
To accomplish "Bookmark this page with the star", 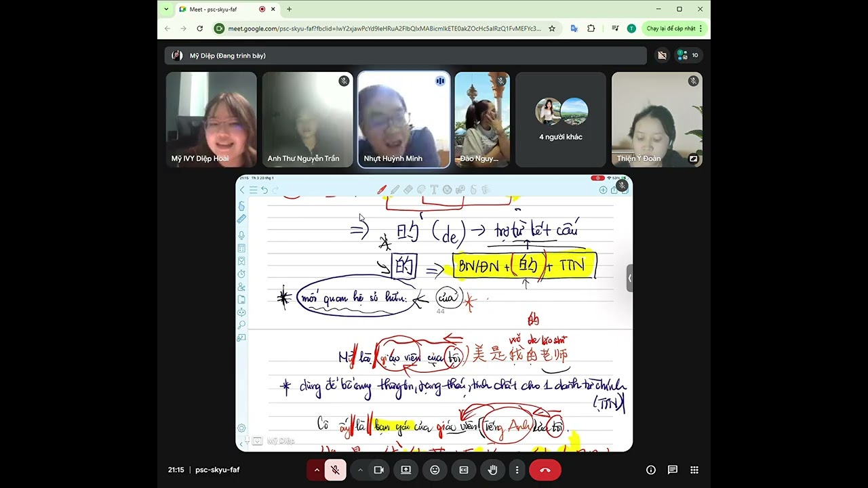I will pyautogui.click(x=552, y=28).
